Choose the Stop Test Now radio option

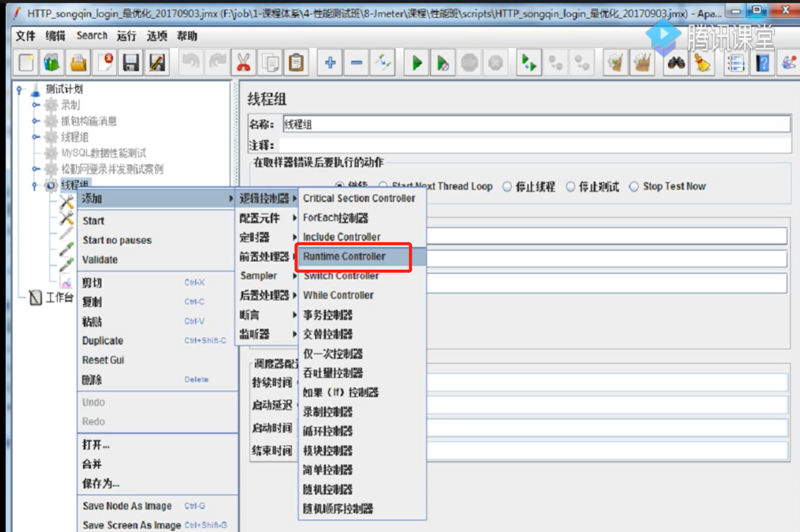pyautogui.click(x=634, y=187)
